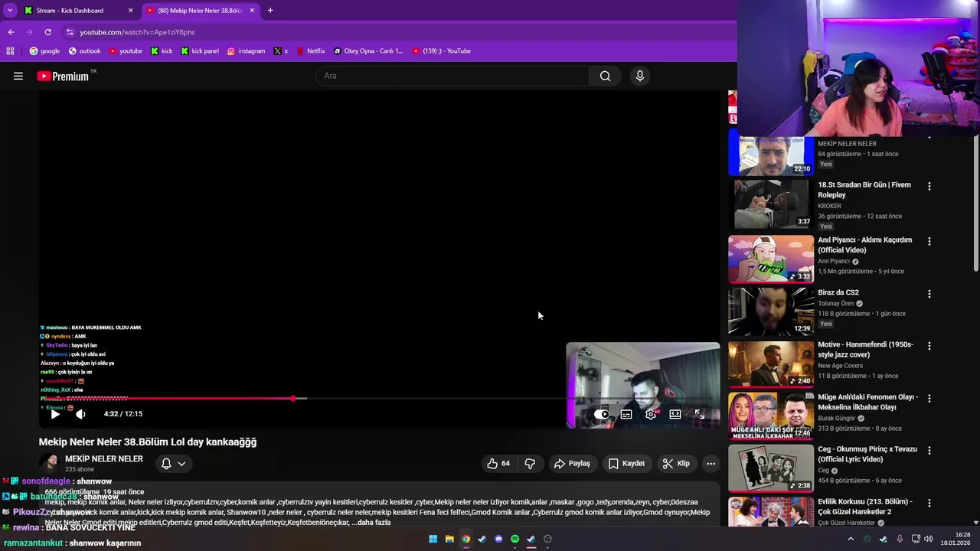Share the video via Paylaş button

(x=572, y=463)
